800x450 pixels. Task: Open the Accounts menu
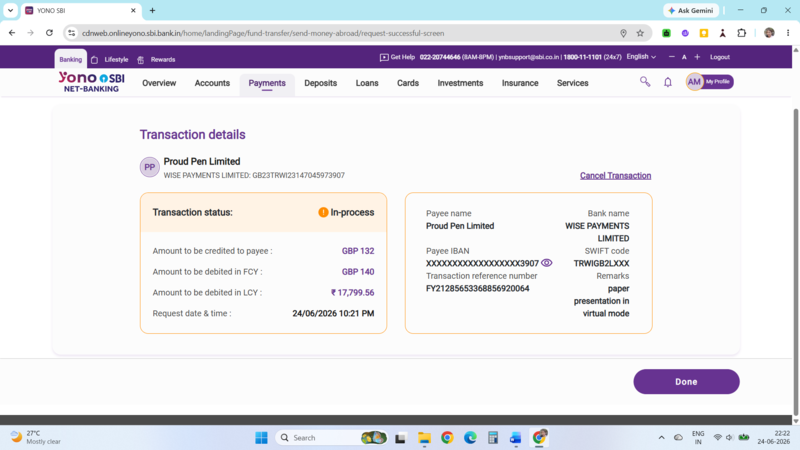pos(212,83)
